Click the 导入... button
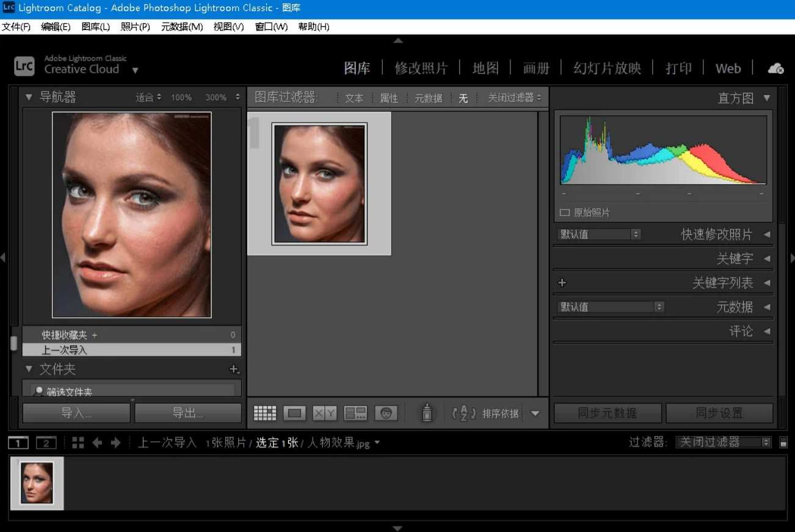 tap(76, 413)
